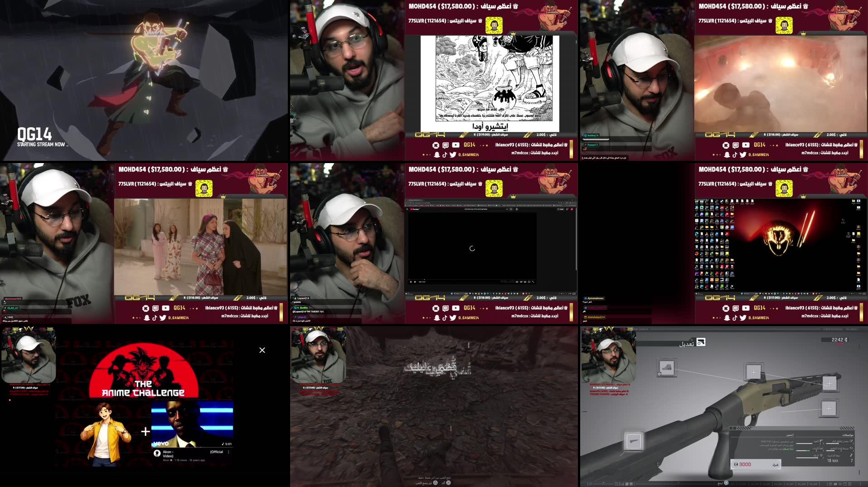This screenshot has height=487, width=868.
Task: Click the QG14 channel name link in the overlay
Action: (470, 145)
